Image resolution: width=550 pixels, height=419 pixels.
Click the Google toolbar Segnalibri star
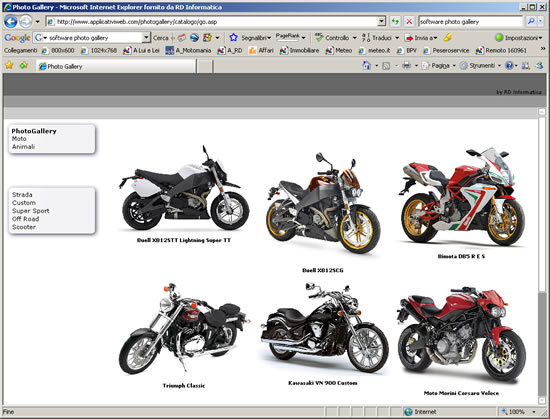point(233,38)
